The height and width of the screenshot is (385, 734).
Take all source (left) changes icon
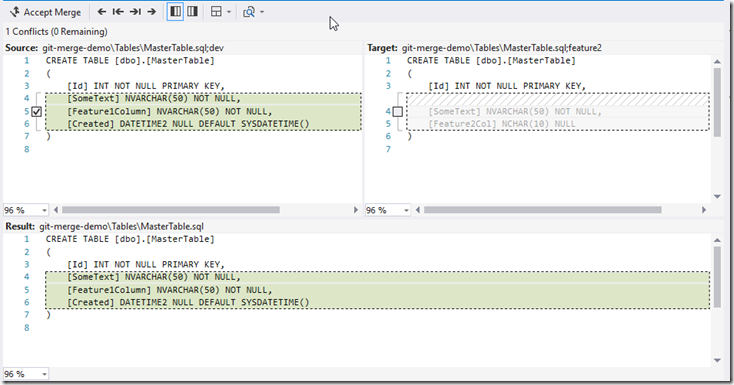point(175,12)
